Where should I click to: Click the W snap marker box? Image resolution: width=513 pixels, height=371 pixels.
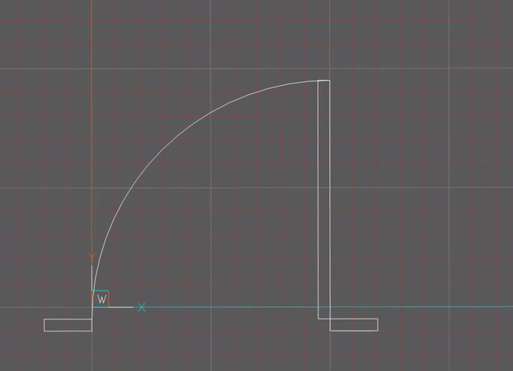(101, 299)
